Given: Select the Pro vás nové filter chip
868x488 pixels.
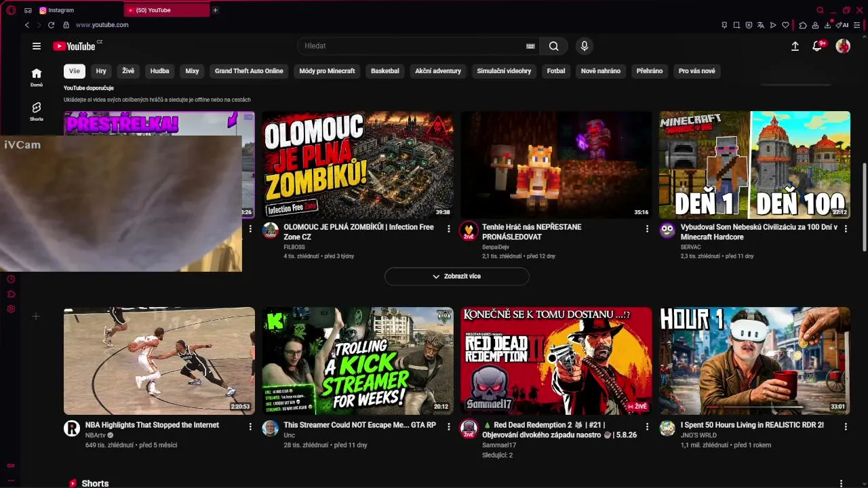Looking at the screenshot, I should (697, 71).
